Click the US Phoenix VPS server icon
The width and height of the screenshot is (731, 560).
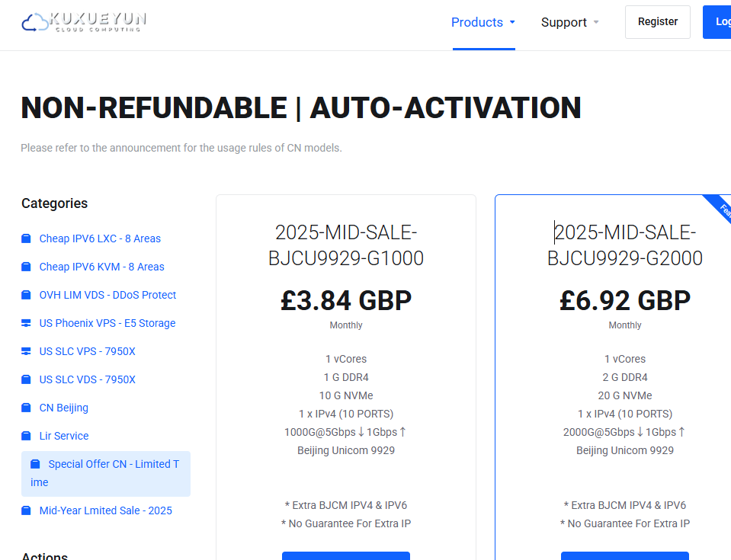26,323
